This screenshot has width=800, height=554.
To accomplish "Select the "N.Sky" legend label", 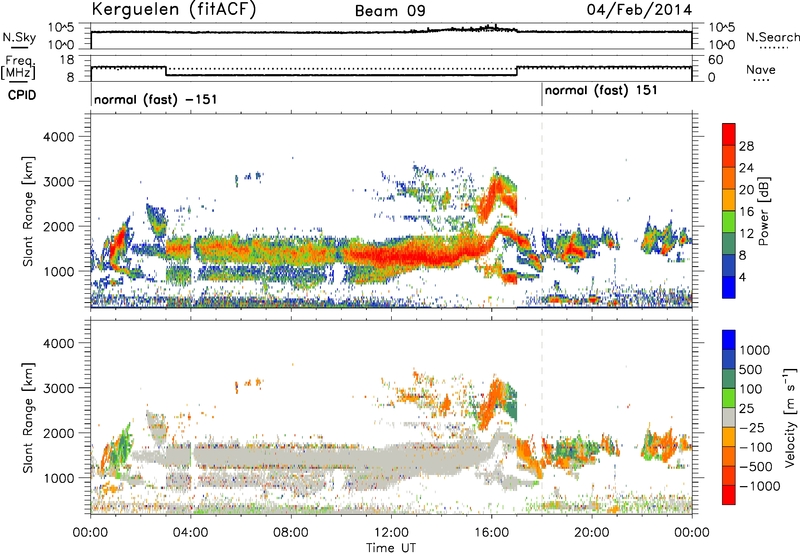I will (19, 37).
